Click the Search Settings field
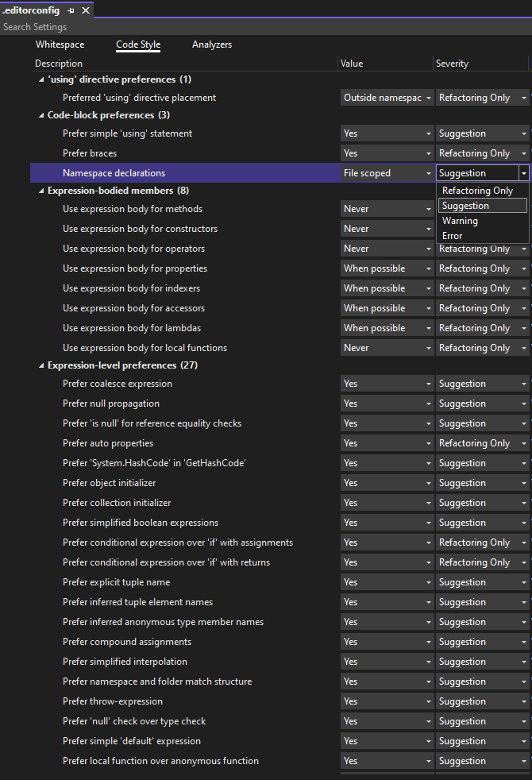This screenshot has height=780, width=532. pyautogui.click(x=79, y=26)
